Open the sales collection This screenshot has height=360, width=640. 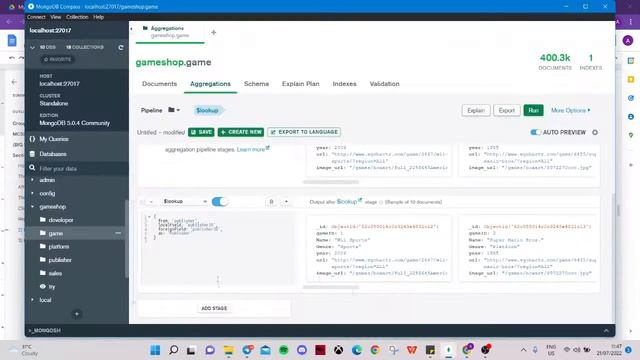coord(56,273)
